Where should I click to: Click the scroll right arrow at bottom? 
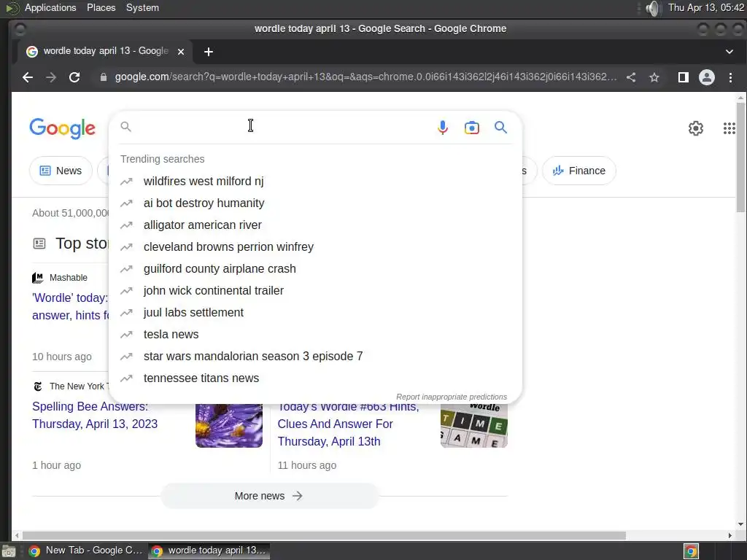click(729, 536)
